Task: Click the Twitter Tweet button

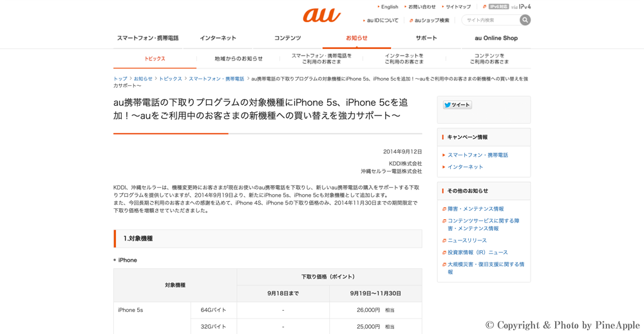Action: (457, 105)
